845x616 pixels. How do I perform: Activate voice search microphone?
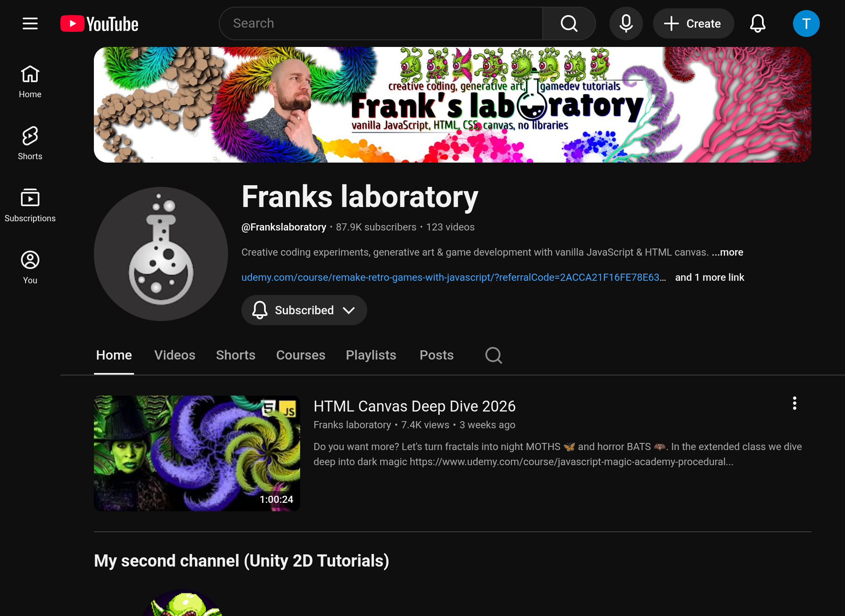626,23
